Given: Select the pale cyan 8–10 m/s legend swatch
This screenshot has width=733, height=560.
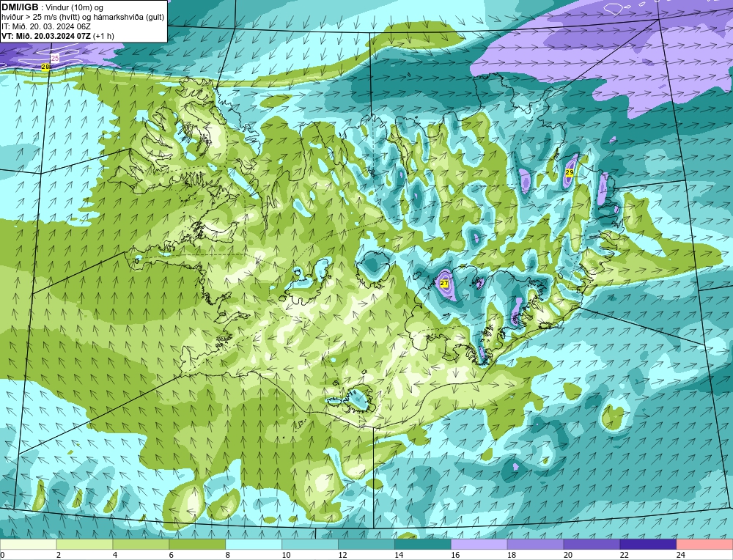Looking at the screenshot, I should [254, 545].
